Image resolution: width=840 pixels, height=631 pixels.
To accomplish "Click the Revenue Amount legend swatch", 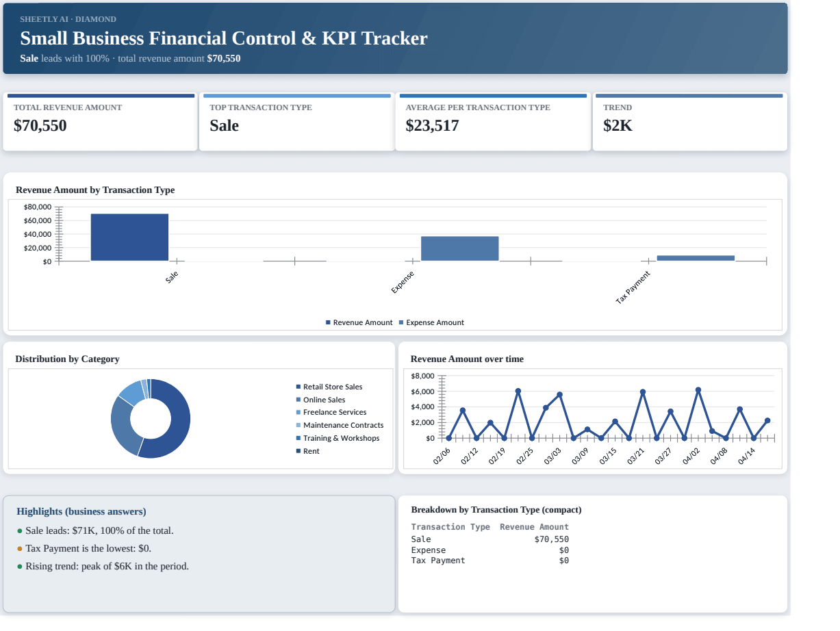I will (328, 322).
